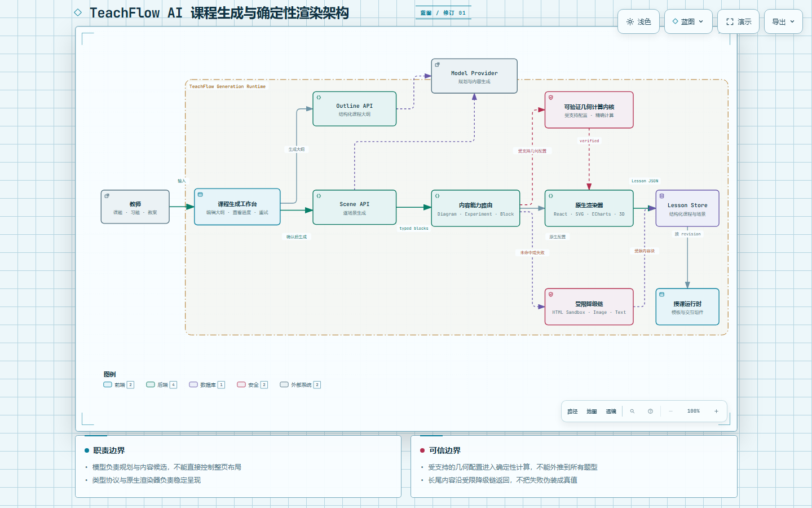Click the 受限内容块 edge label
812x508 pixels.
645,251
